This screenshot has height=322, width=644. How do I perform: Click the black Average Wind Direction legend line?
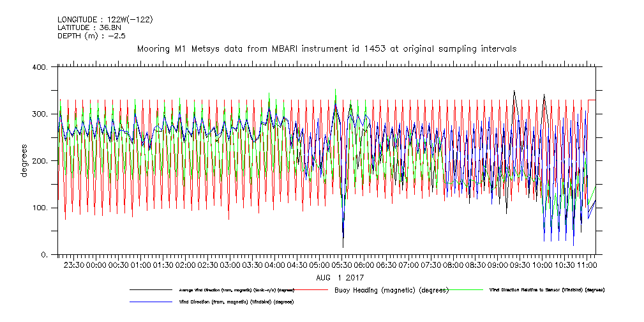pos(151,289)
